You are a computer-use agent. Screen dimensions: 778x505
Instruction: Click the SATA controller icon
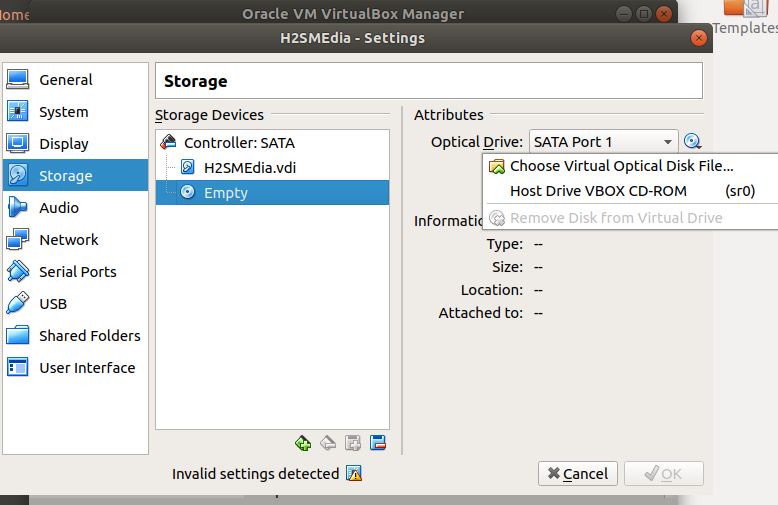point(169,142)
